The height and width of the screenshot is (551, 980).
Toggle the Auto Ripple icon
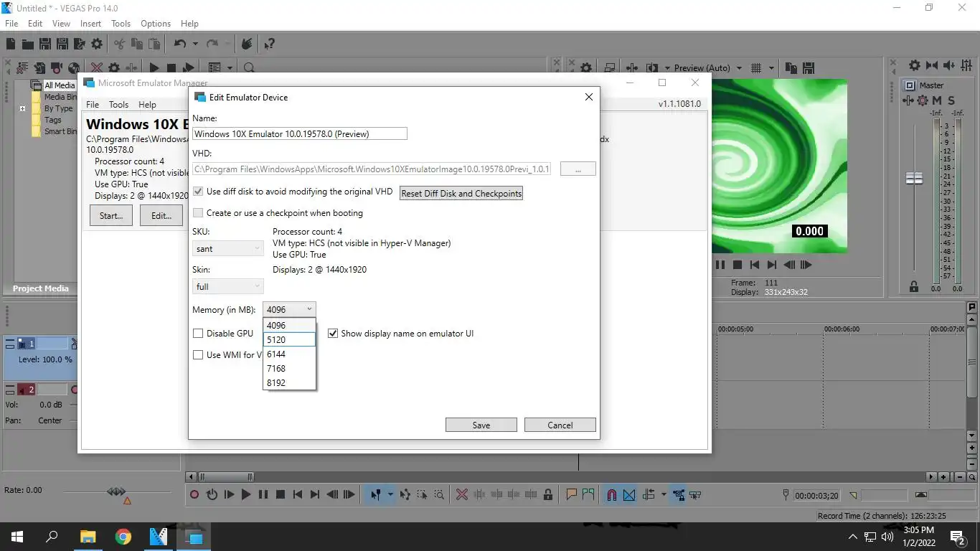tap(649, 494)
